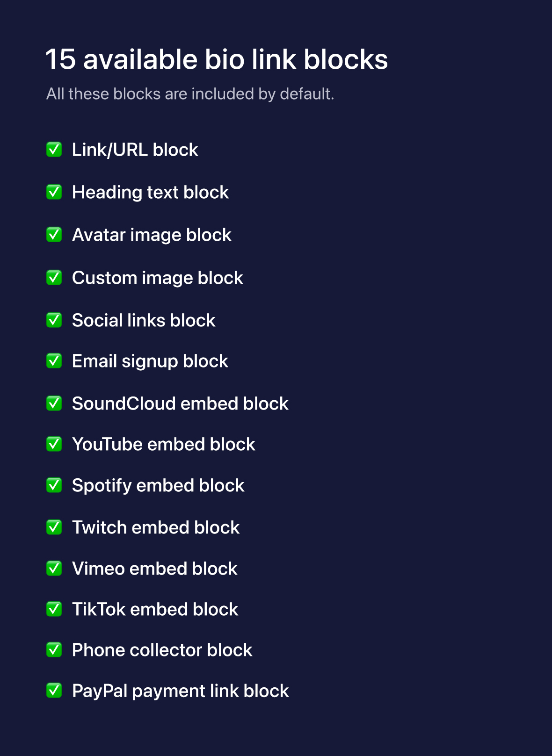Click green checkmark beside PayPal payment link block
Viewport: 552px width, 756px height.
[x=54, y=691]
